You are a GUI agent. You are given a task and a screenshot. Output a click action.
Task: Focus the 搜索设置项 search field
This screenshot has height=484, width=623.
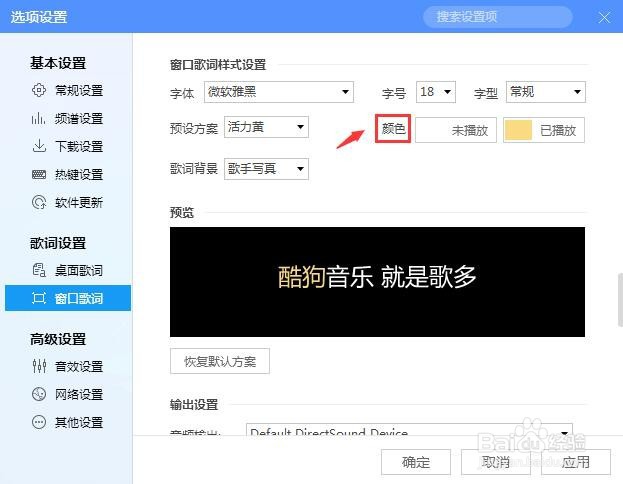pos(498,17)
